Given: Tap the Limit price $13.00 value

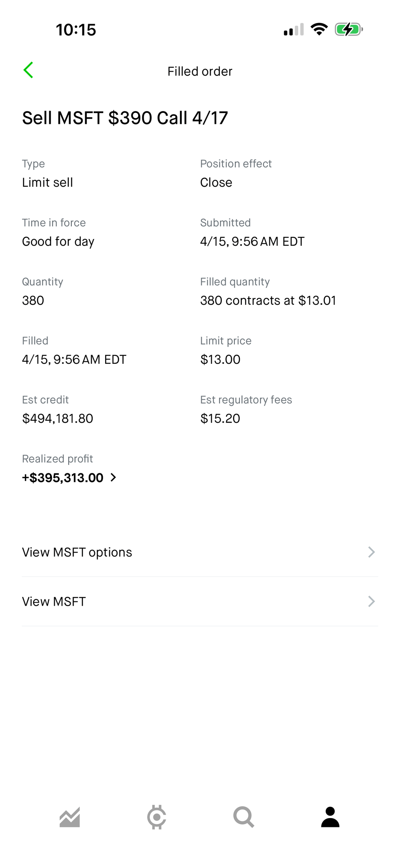Looking at the screenshot, I should [220, 359].
